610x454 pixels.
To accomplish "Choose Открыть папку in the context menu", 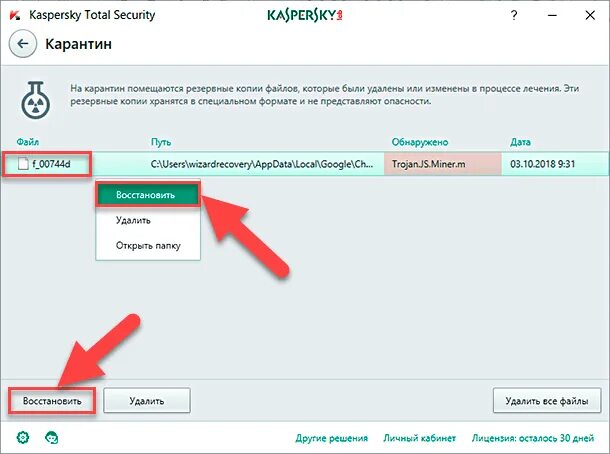I will click(148, 245).
